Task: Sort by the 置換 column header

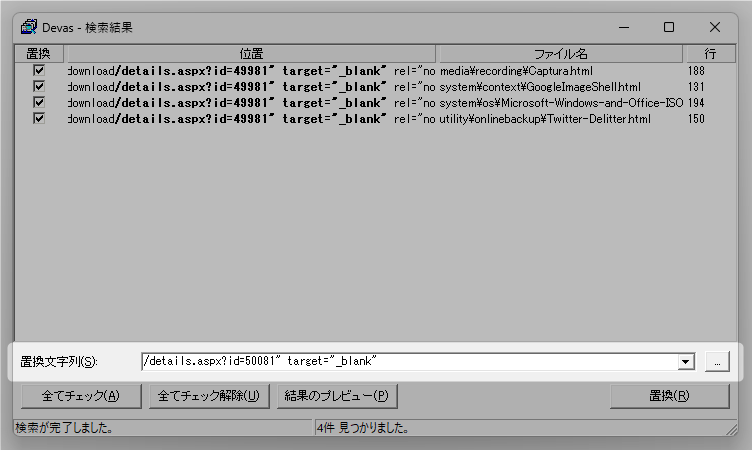Action: click(39, 54)
